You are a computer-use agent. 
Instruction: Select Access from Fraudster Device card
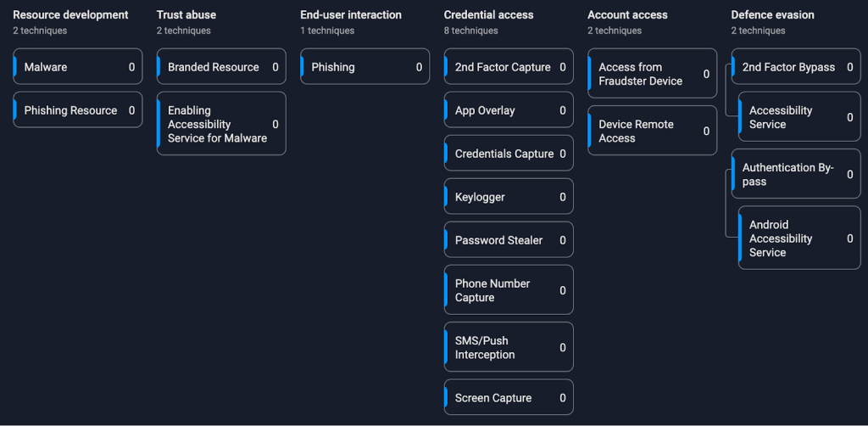[652, 74]
